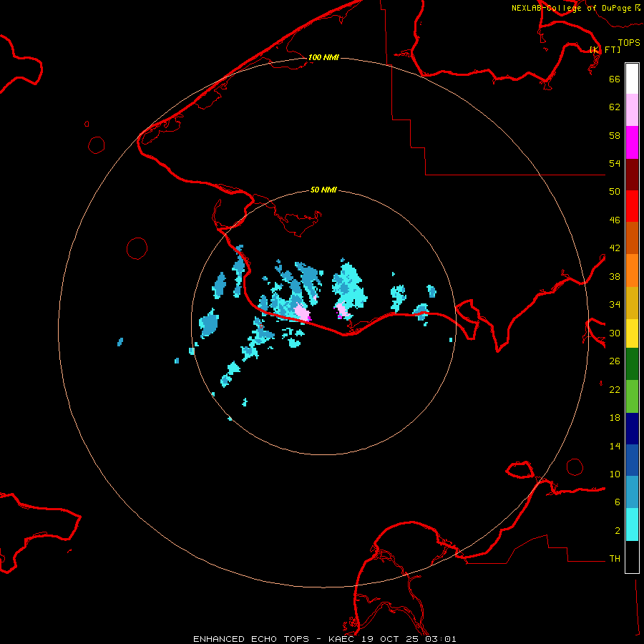Click the '34' legend value
Image resolution: width=644 pixels, height=644 pixels.
615,305
